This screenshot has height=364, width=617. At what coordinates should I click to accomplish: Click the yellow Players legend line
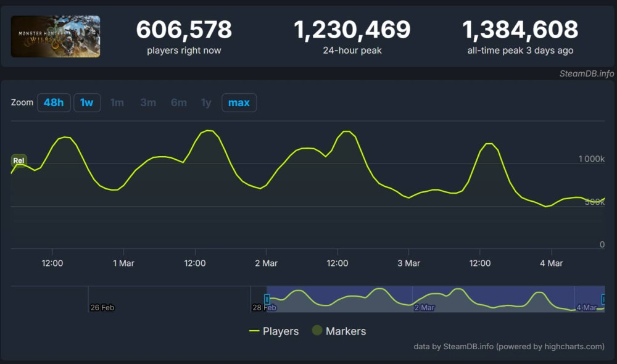254,331
